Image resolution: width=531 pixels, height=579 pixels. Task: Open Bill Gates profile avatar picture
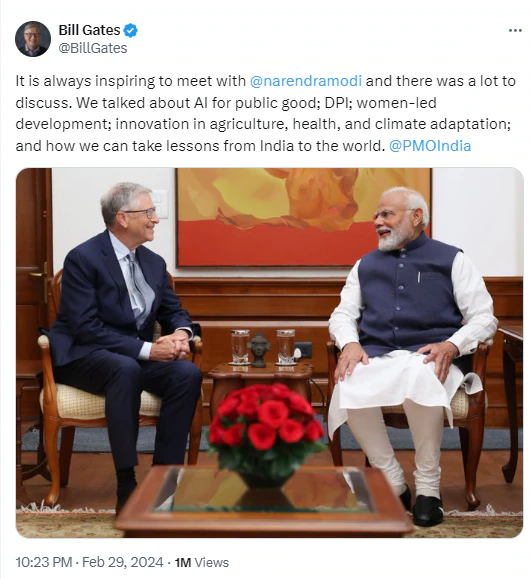pyautogui.click(x=33, y=39)
